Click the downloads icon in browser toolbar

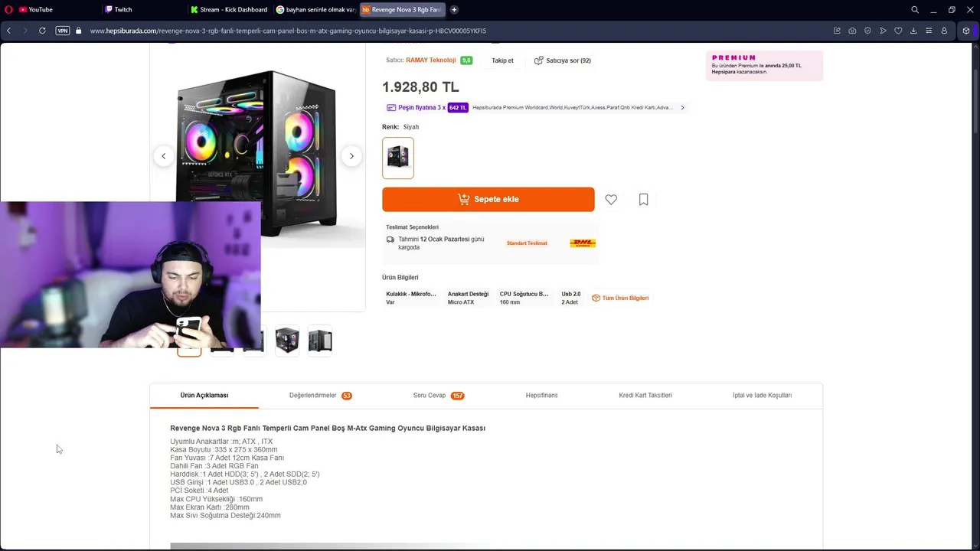point(913,31)
